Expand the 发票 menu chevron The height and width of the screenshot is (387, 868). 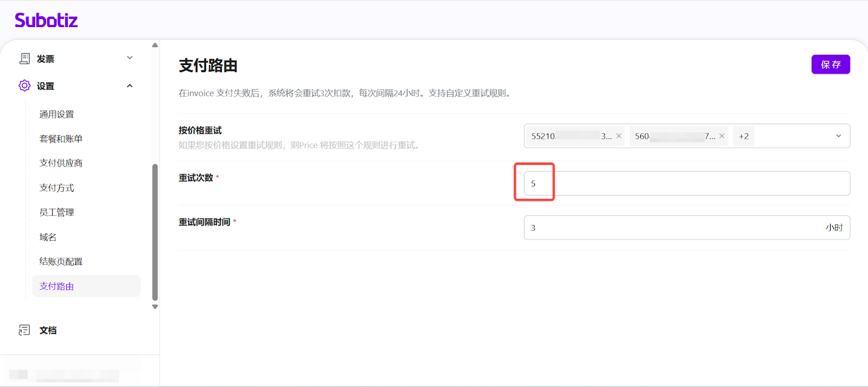click(130, 58)
